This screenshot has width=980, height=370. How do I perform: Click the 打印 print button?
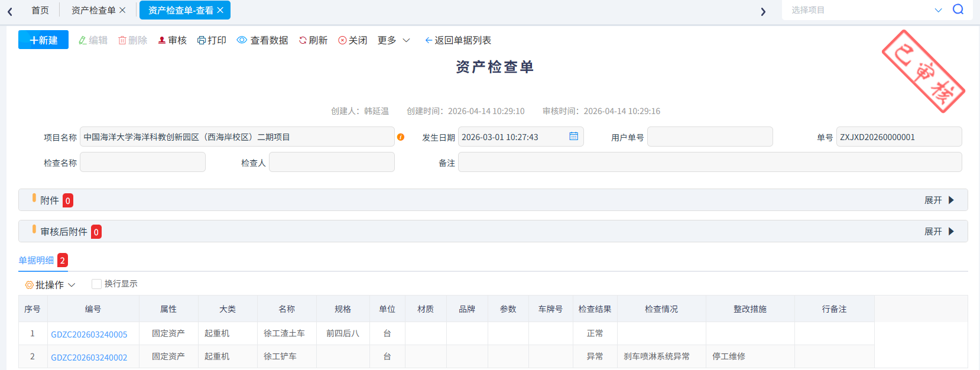(212, 40)
